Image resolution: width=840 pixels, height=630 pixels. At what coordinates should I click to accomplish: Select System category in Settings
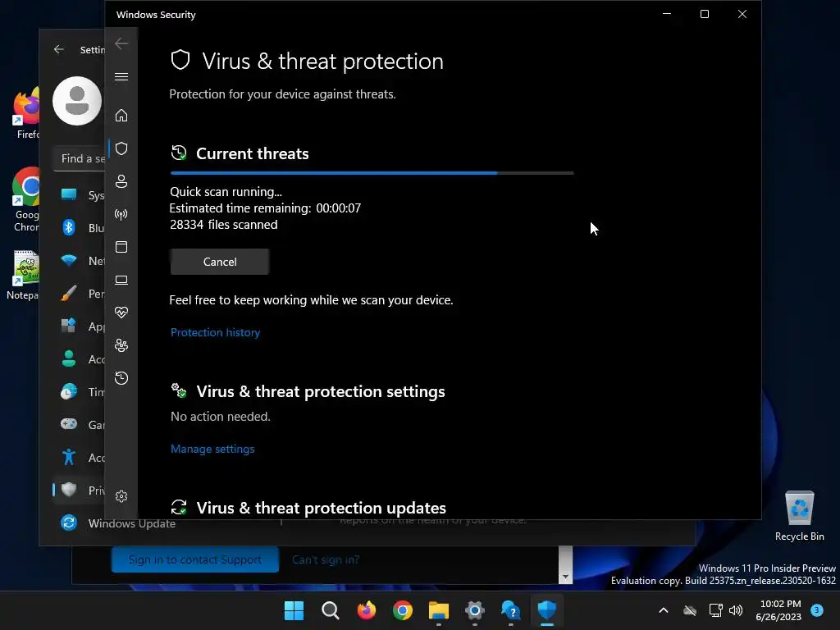point(80,195)
